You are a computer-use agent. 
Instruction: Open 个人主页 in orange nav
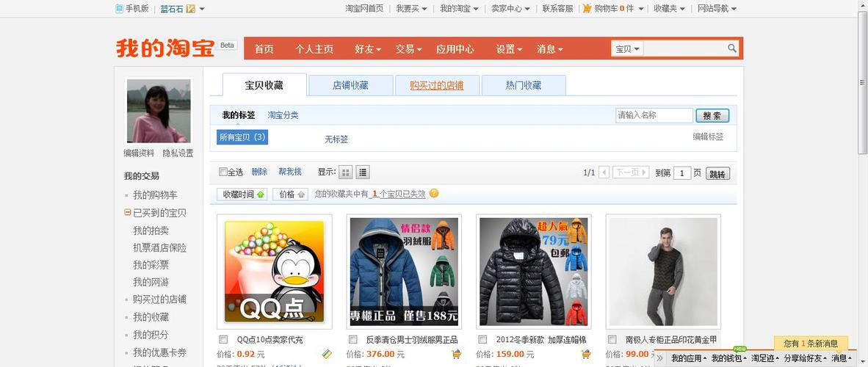tap(314, 48)
